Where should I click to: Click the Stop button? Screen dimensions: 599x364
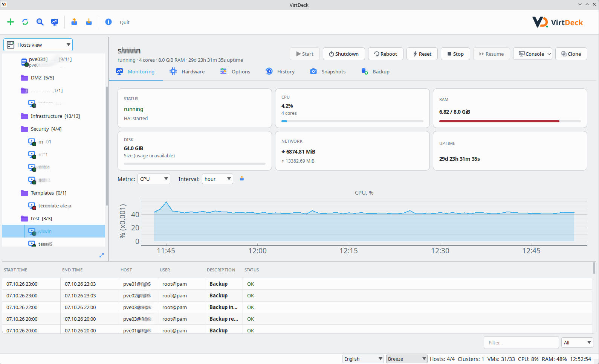[x=455, y=54]
